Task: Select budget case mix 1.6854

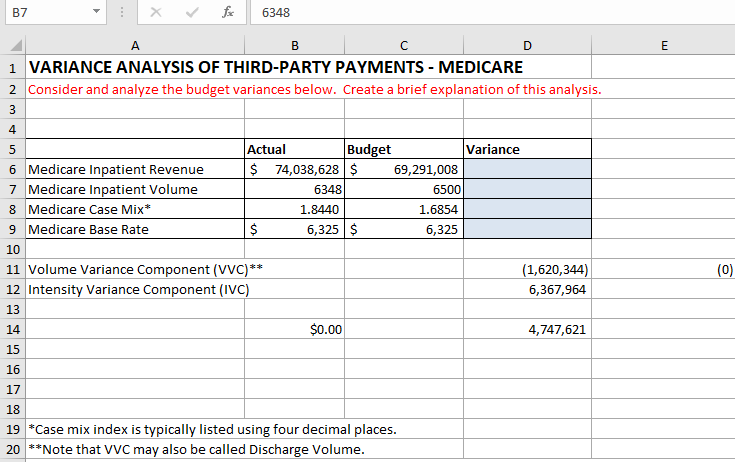Action: click(404, 209)
